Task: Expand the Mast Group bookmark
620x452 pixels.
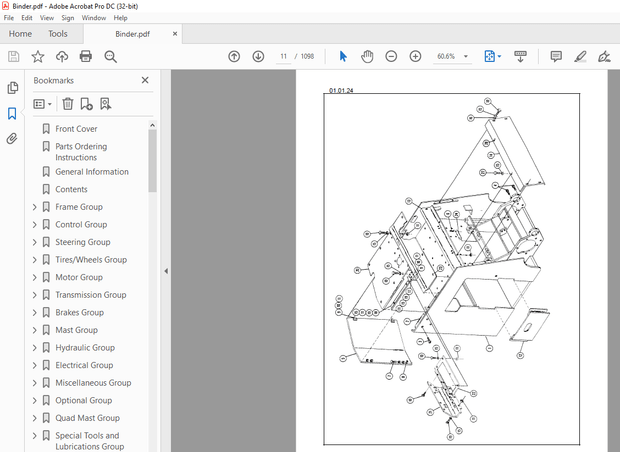Action: click(x=35, y=330)
